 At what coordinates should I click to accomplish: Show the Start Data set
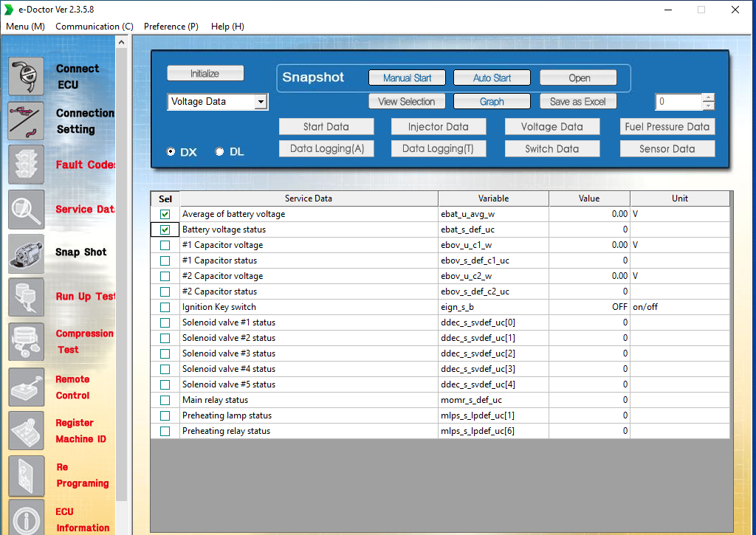[326, 127]
